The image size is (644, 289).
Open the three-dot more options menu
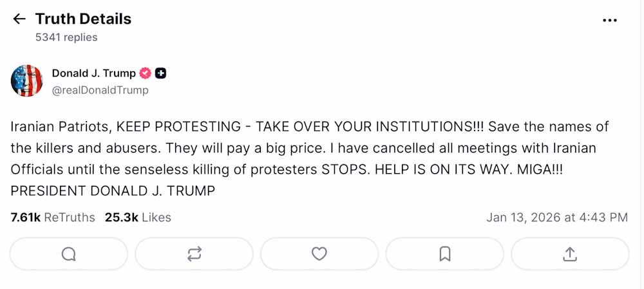(x=609, y=20)
